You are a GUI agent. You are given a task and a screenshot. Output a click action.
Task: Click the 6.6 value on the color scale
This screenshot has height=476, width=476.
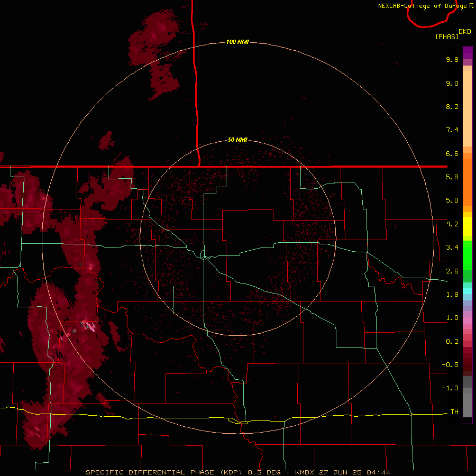[x=452, y=153]
